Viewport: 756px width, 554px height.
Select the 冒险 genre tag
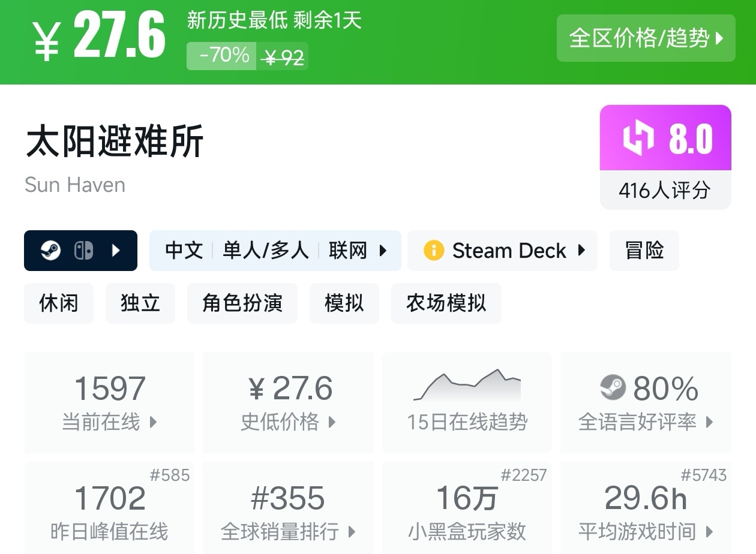tap(644, 251)
